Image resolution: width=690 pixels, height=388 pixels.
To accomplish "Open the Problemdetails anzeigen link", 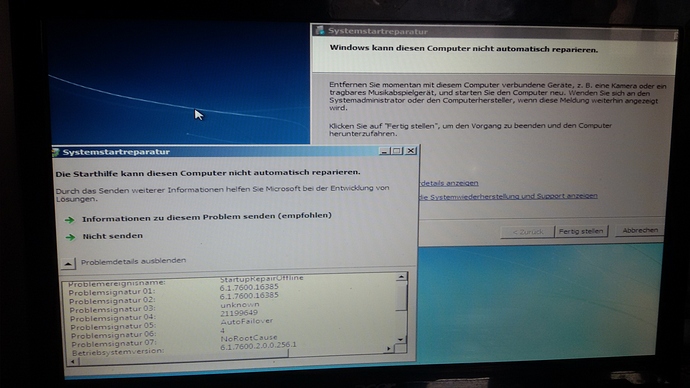I will click(x=449, y=183).
